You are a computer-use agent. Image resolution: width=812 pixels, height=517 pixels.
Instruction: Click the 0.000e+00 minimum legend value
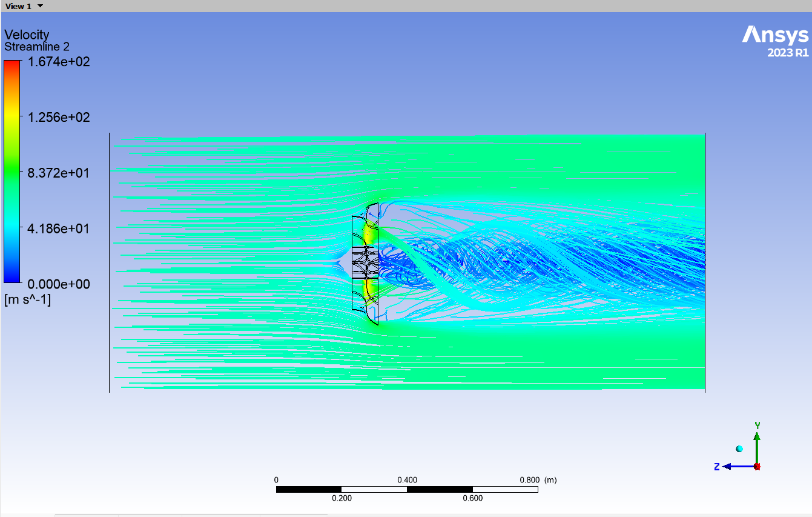59,284
